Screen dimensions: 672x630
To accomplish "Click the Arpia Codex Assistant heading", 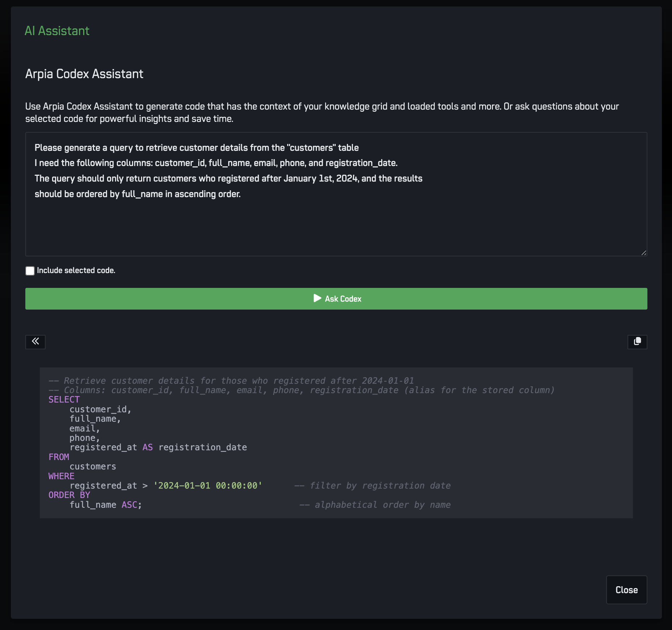I will tap(84, 74).
